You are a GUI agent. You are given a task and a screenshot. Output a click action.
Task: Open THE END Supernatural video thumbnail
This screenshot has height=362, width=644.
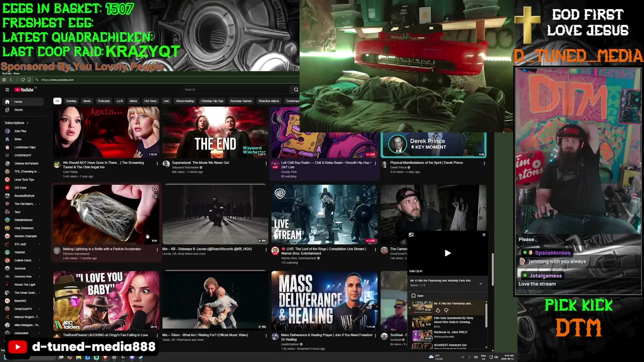pos(215,132)
